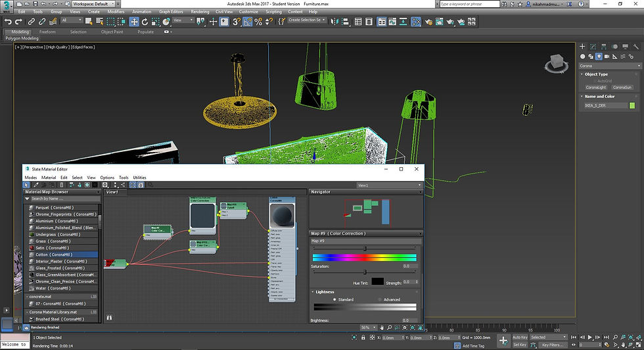The width and height of the screenshot is (644, 350).
Task: Select Cameras category in Create panel
Action: pyautogui.click(x=607, y=57)
